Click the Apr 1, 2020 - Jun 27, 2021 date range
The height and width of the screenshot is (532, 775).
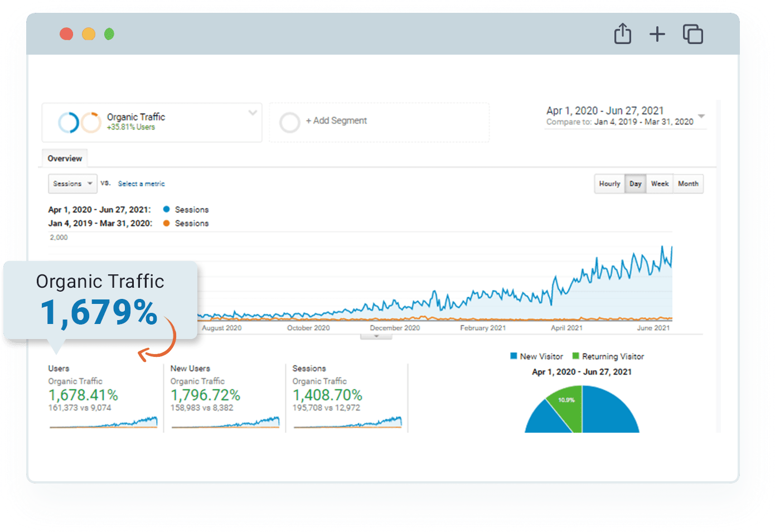[605, 110]
